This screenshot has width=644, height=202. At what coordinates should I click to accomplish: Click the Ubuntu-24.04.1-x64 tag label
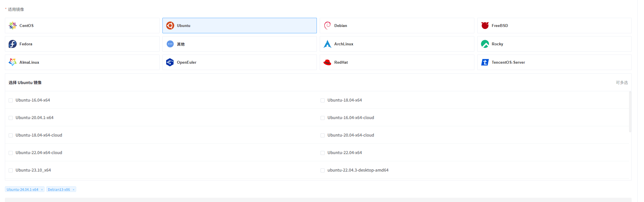[22, 190]
